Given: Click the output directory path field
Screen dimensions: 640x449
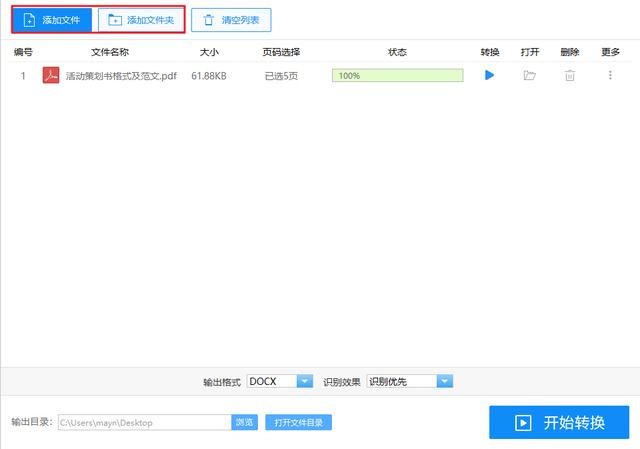Looking at the screenshot, I should (x=145, y=422).
